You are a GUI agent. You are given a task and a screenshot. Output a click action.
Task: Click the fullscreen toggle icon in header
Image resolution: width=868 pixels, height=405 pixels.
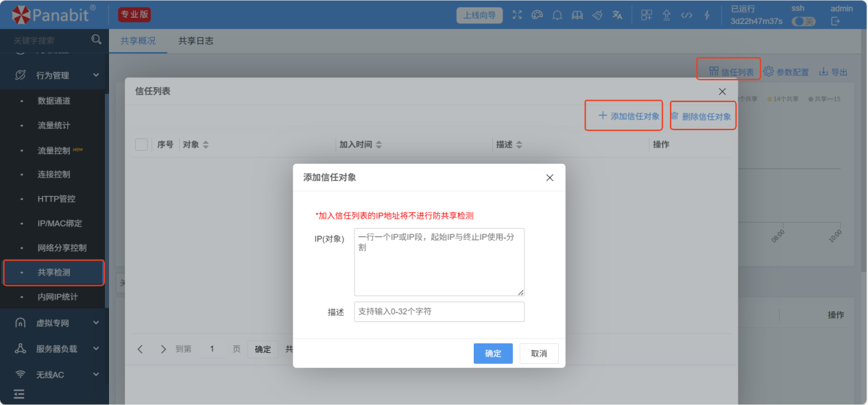tap(518, 15)
